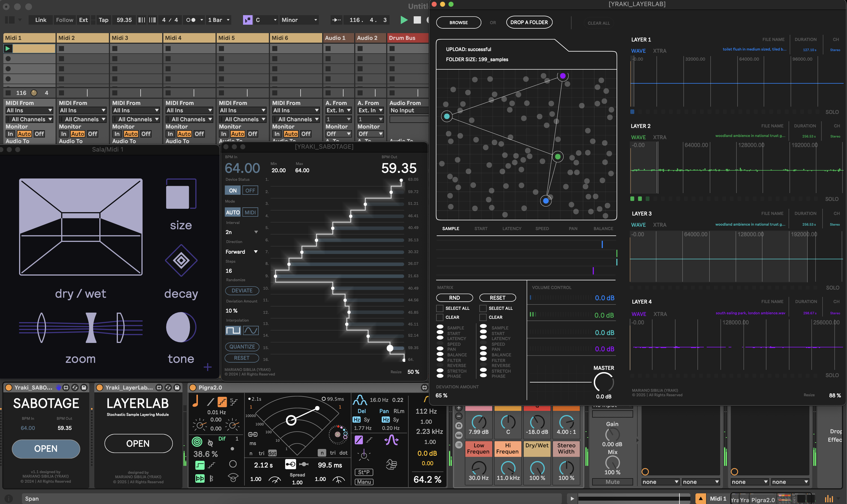Click DROP A FOLDER button
The height and width of the screenshot is (504, 847).
529,22
